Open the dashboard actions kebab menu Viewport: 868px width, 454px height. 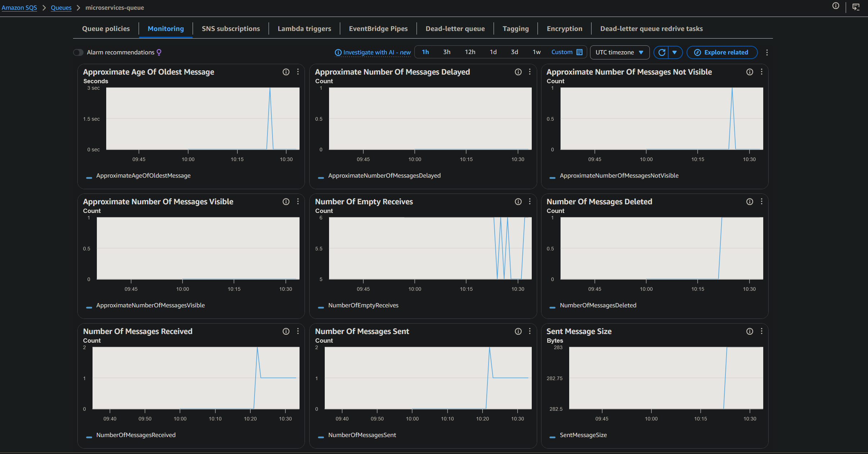coord(767,53)
